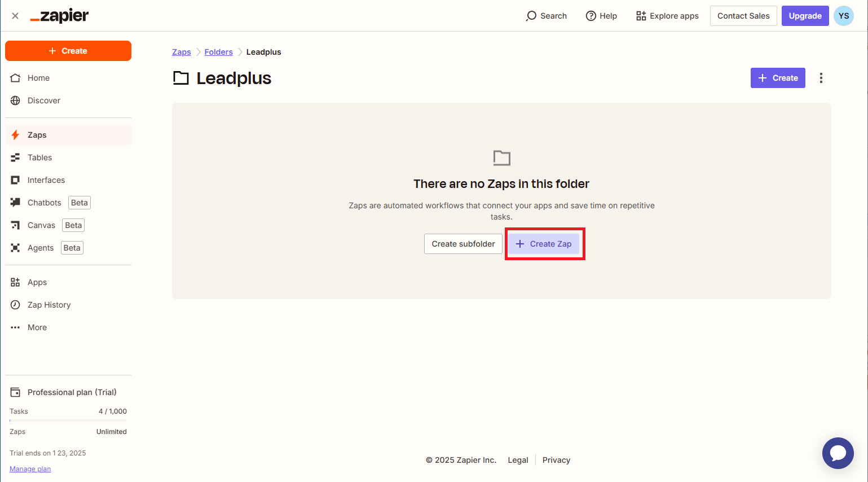The width and height of the screenshot is (868, 482).
Task: Click the Manage plan link
Action: point(30,469)
